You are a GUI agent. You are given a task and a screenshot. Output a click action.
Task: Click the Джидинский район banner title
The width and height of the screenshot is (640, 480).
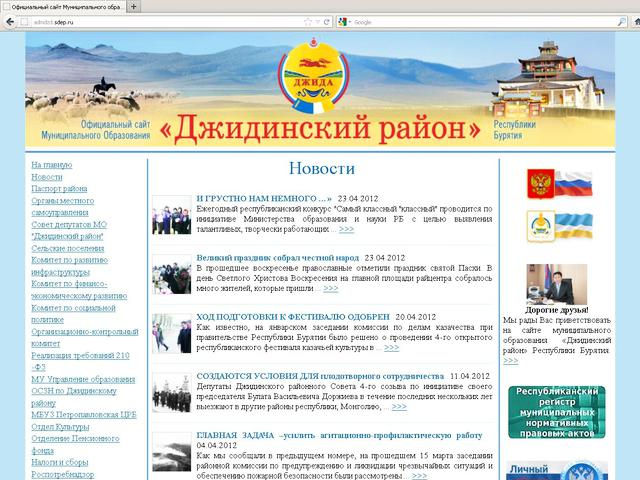(x=320, y=128)
